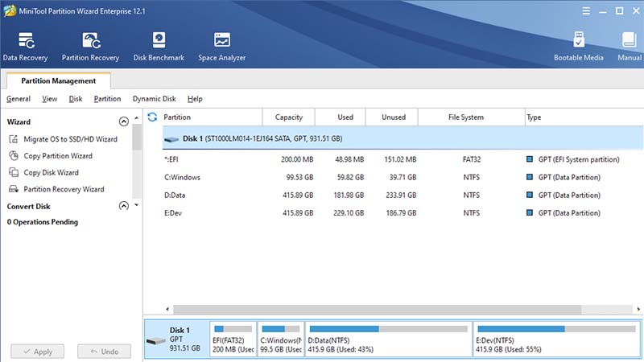Click sidebar scroll up arrow

coord(136,118)
